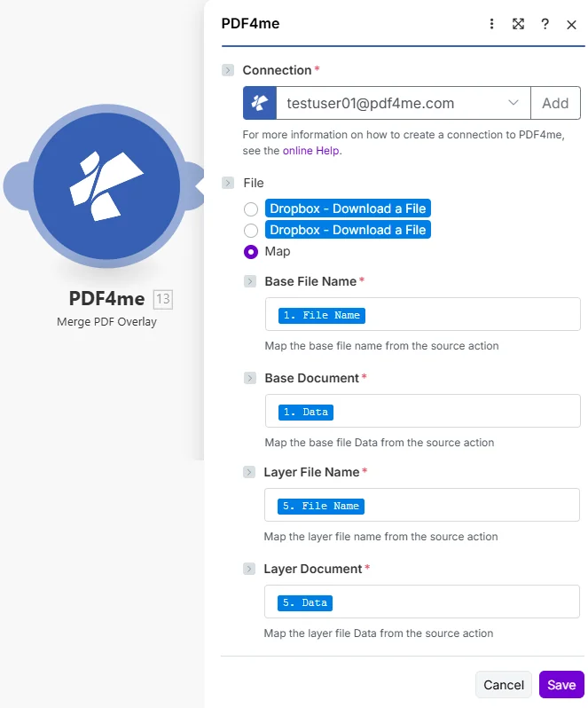Screen dimensions: 588x708
Task: Click the PDF4me module circle on canvas
Action: [x=106, y=185]
